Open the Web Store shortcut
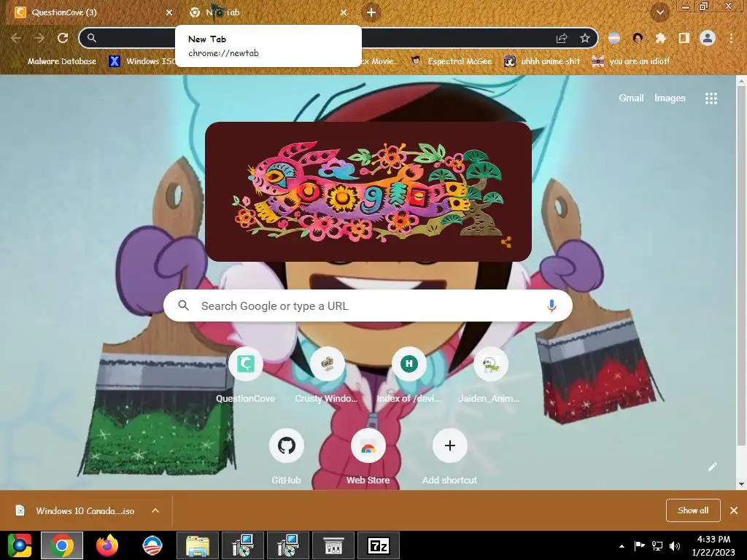The height and width of the screenshot is (560, 747). tap(368, 457)
